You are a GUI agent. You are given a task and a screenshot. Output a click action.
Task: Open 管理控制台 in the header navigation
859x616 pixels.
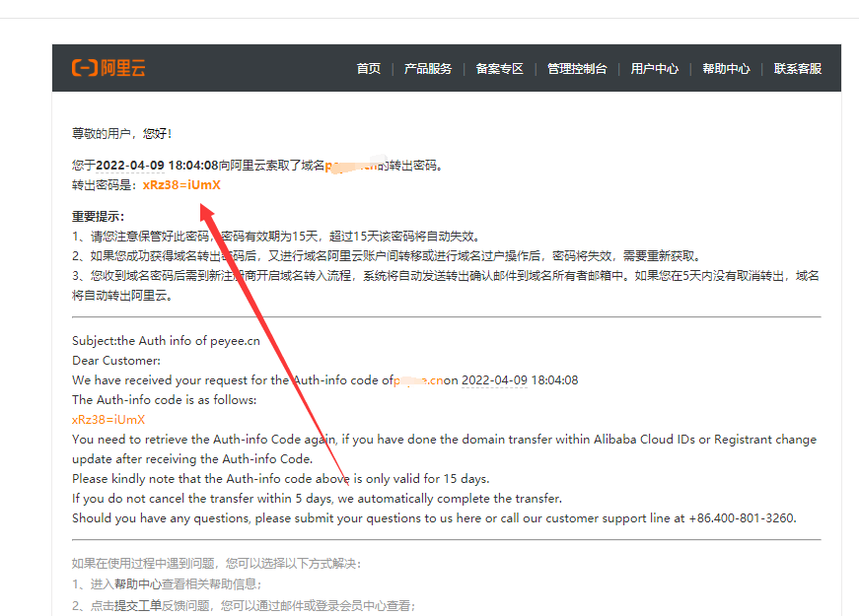(577, 68)
